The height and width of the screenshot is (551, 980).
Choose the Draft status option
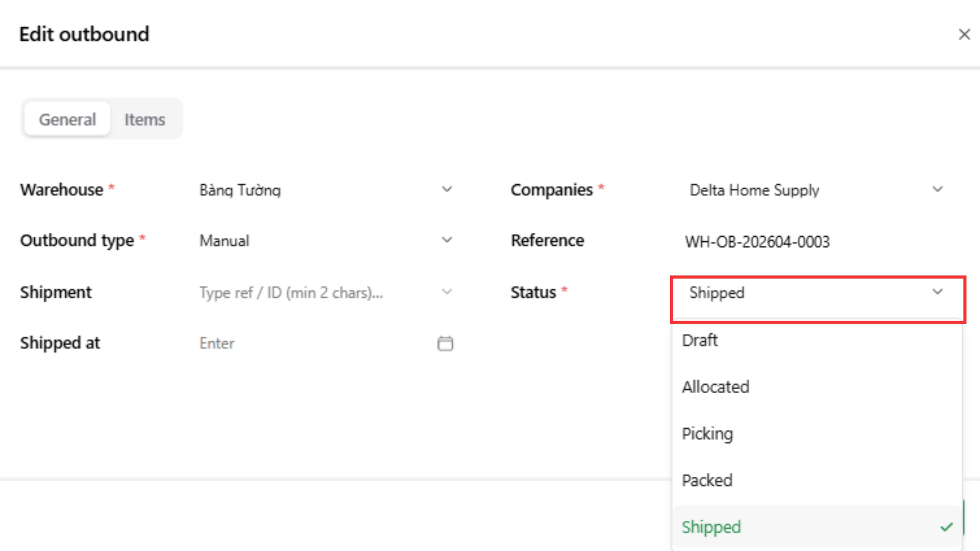pyautogui.click(x=700, y=340)
